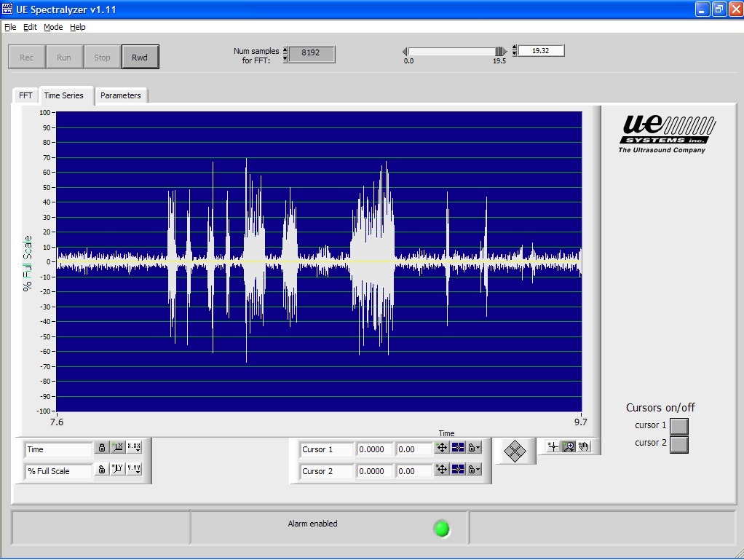Toggle cursor 1 on/off button
The height and width of the screenshot is (560, 744).
tap(678, 426)
